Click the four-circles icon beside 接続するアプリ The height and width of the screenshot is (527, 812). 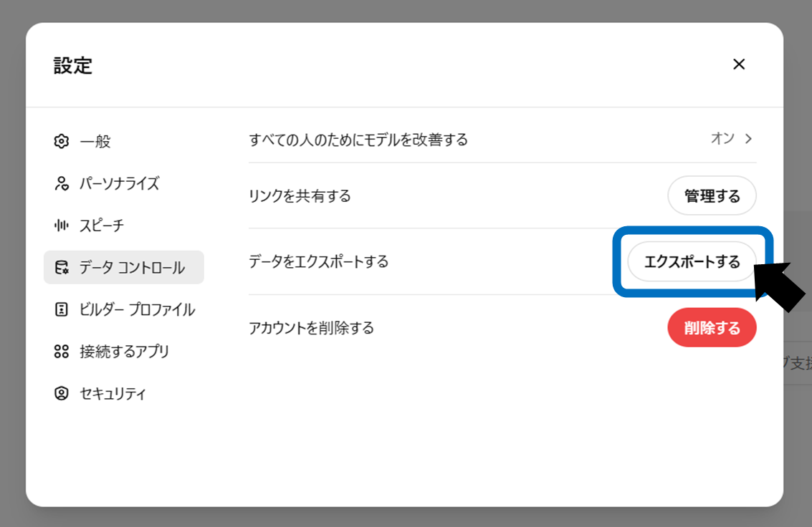pyautogui.click(x=62, y=352)
